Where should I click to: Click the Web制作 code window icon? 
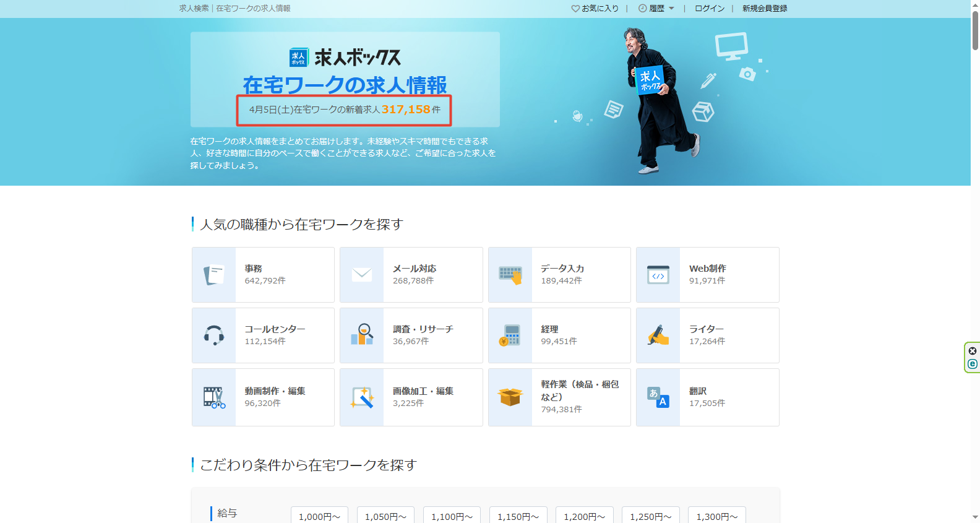coord(658,274)
